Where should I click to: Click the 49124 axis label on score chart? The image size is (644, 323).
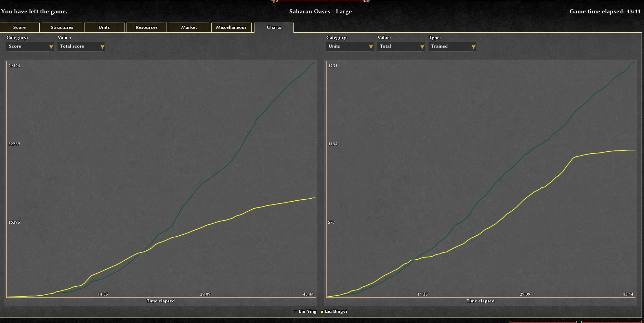point(14,66)
